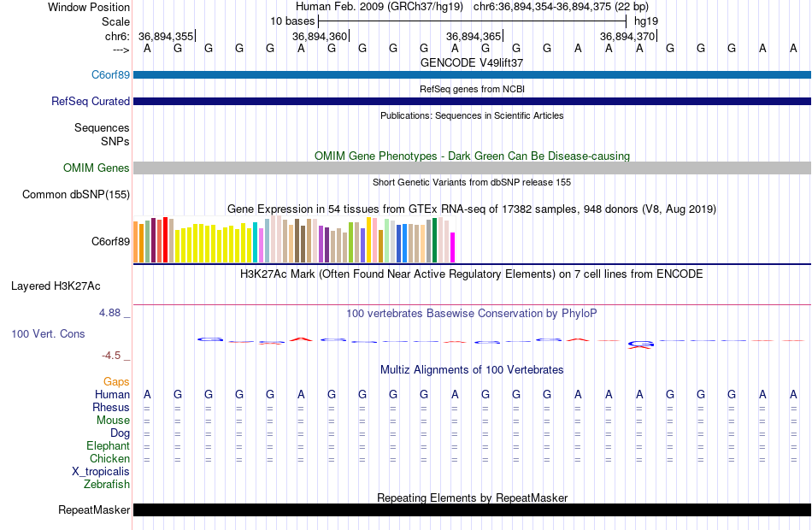This screenshot has width=812, height=530.
Task: Click the dark green bar in GTEx chart
Action: tap(434, 240)
